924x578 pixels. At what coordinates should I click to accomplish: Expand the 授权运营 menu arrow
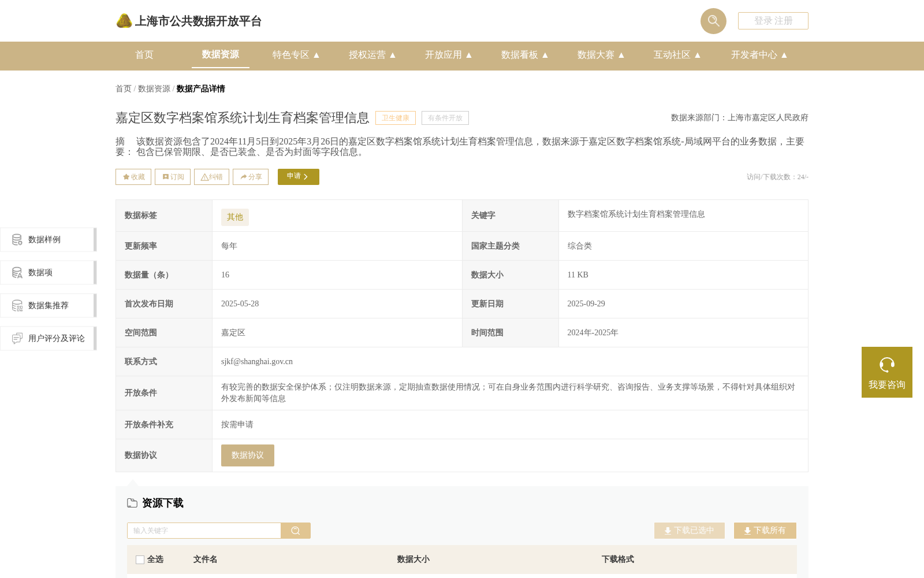click(393, 55)
